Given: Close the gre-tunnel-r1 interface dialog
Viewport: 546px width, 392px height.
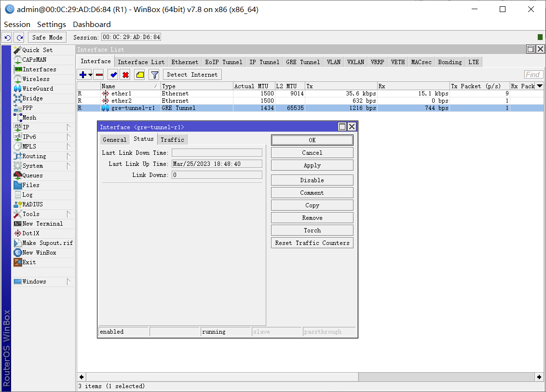Looking at the screenshot, I should click(x=352, y=127).
